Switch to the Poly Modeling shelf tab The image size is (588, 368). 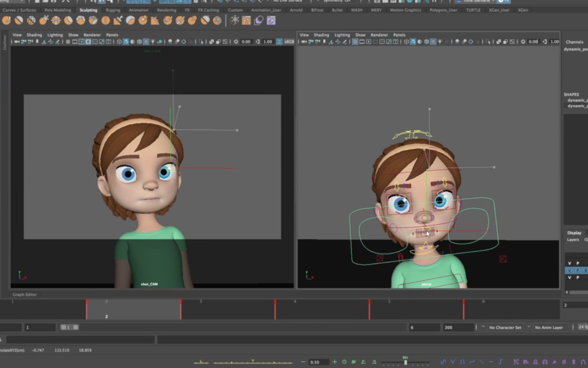coord(57,10)
